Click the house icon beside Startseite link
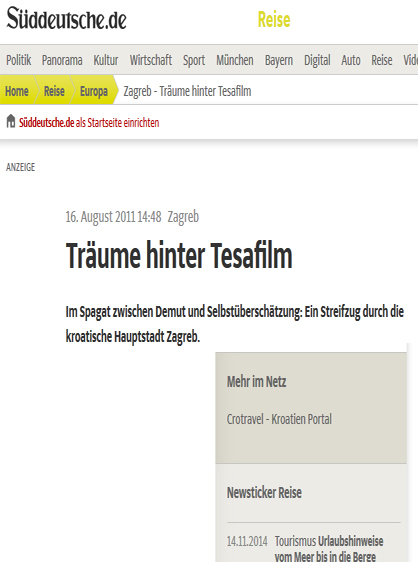The width and height of the screenshot is (418, 562). pyautogui.click(x=11, y=121)
